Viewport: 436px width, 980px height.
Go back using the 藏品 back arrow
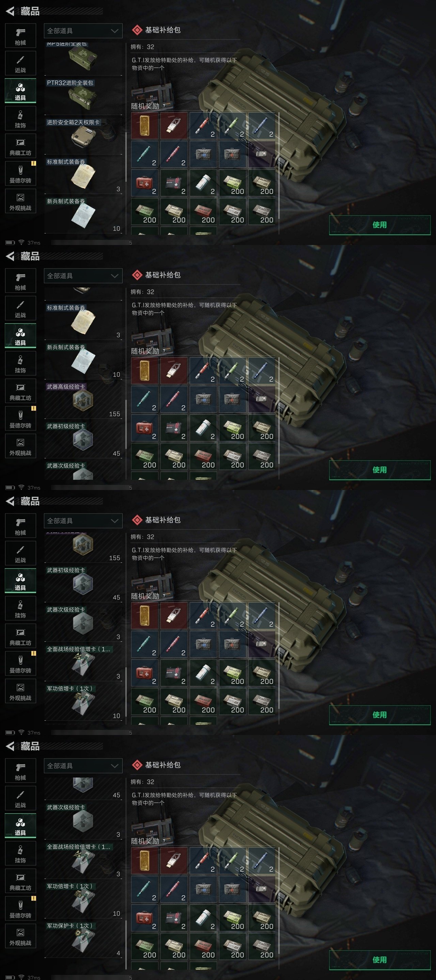(10, 11)
